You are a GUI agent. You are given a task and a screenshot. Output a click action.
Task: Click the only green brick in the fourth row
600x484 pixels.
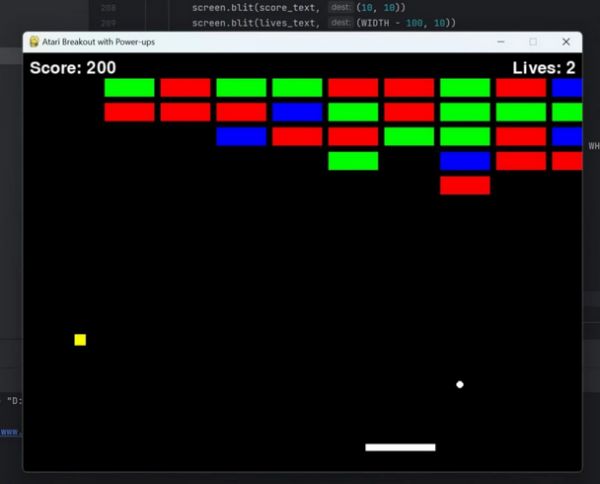coord(353,161)
